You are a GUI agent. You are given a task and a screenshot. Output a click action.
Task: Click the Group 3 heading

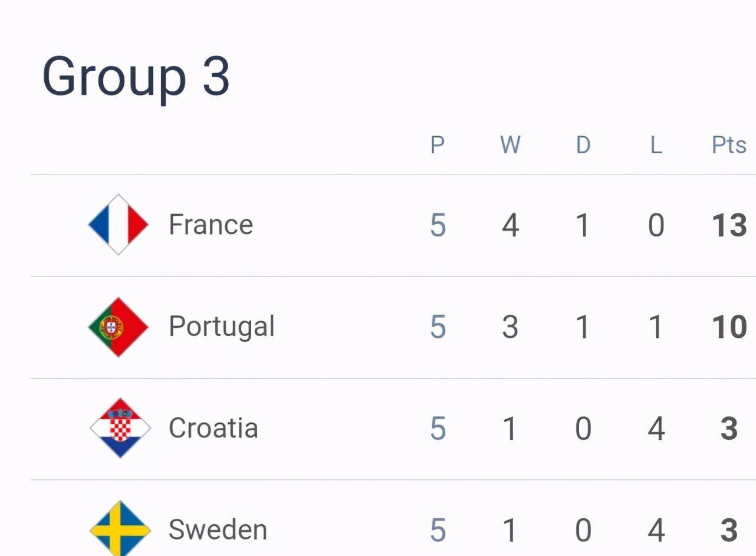coord(136,77)
